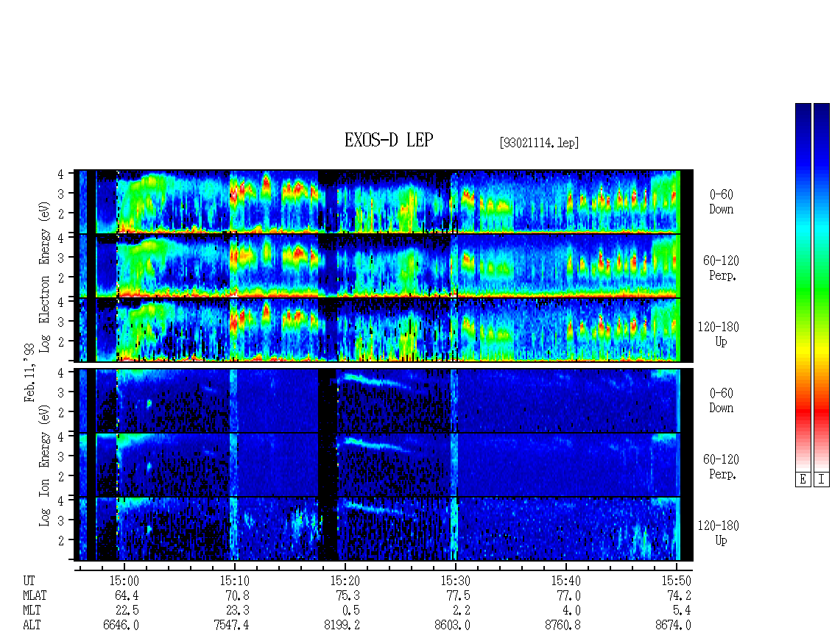Click the ALT value 8199.2
832x644 pixels.
[x=342, y=626]
